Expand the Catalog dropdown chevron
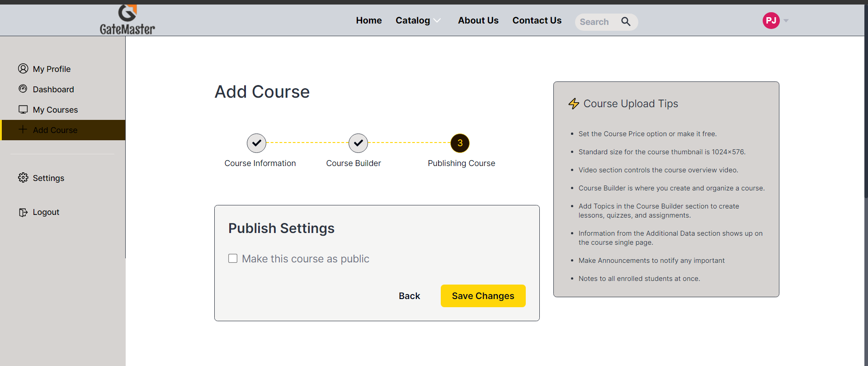Viewport: 868px width, 366px height. tap(437, 20)
